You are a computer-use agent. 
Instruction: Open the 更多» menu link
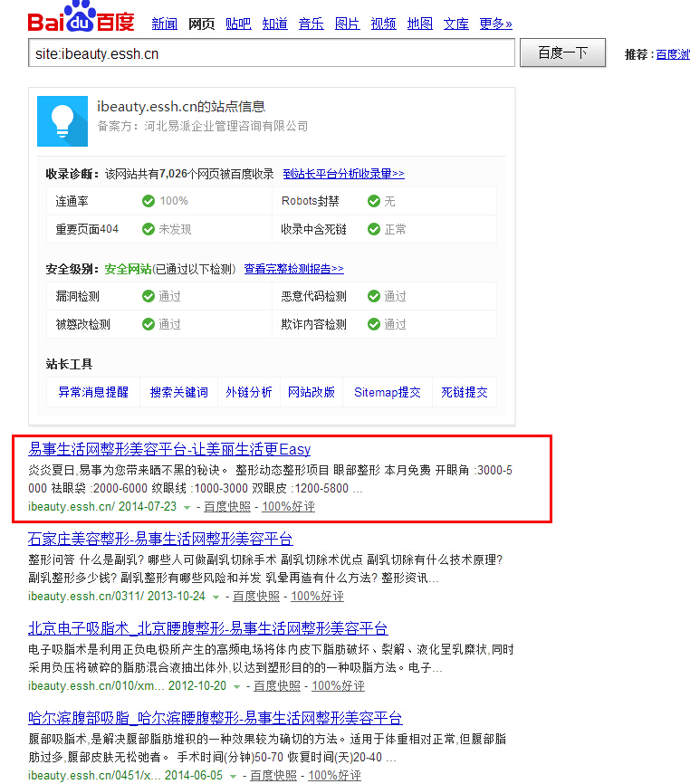pos(495,24)
